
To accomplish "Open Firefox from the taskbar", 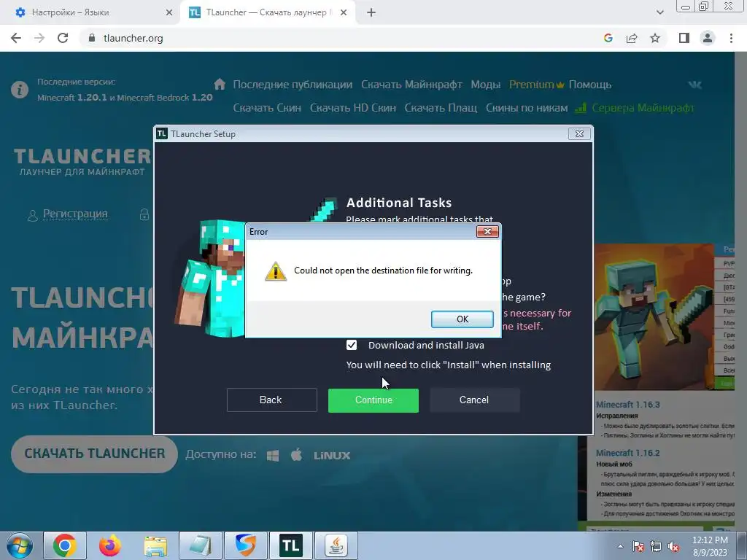I will (x=110, y=545).
